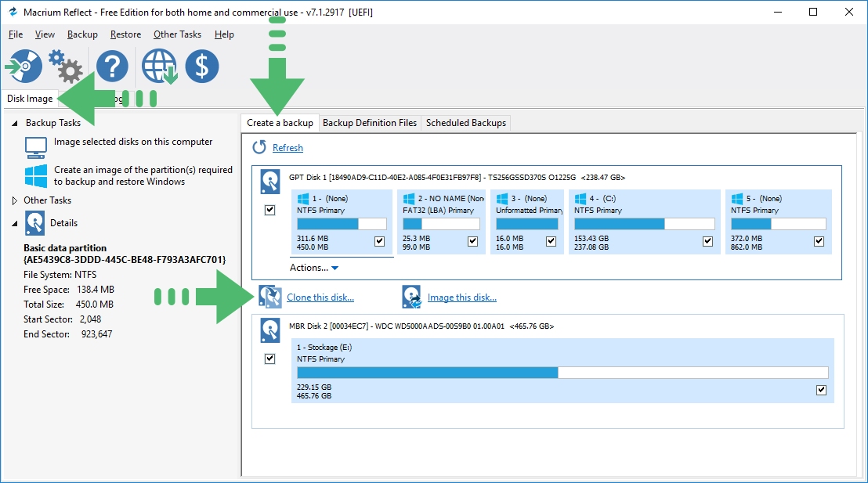Open the View menu
The width and height of the screenshot is (868, 483).
(45, 34)
